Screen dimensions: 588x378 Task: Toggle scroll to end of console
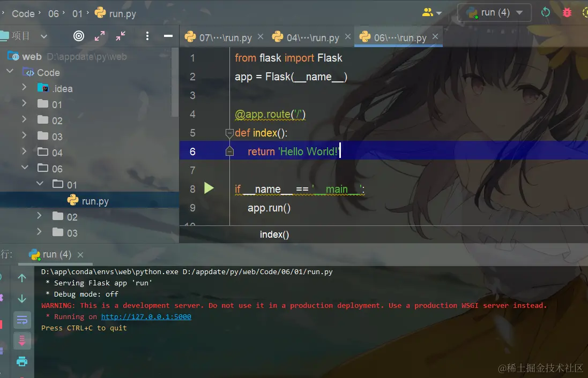coord(22,341)
